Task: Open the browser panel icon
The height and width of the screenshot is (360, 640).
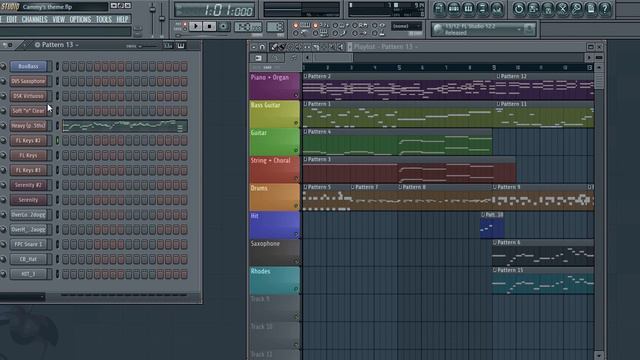Action: tap(482, 9)
